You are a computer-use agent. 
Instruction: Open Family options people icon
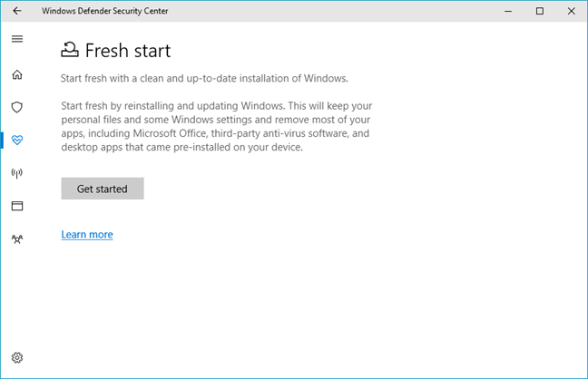pyautogui.click(x=17, y=238)
